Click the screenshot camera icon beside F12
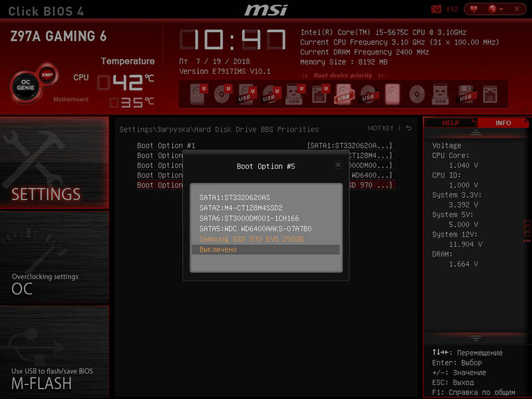532x399 pixels. coord(436,9)
